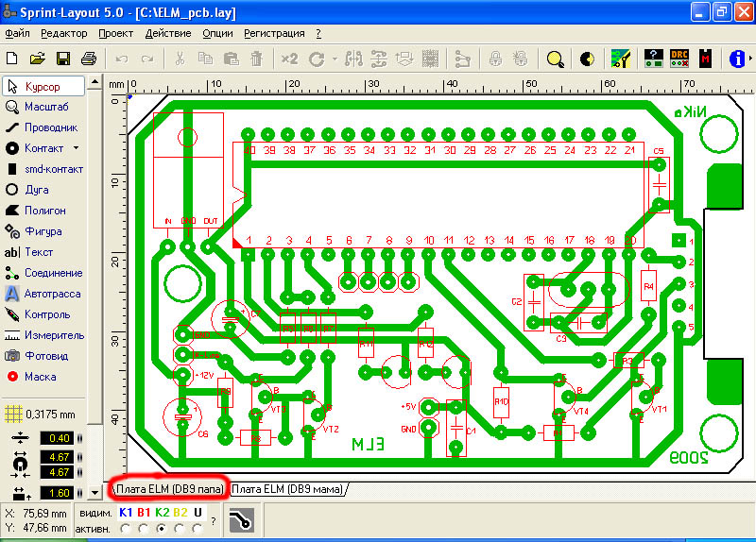
Task: Open dropdown arrow beside the rotate icon
Action: tap(335, 59)
